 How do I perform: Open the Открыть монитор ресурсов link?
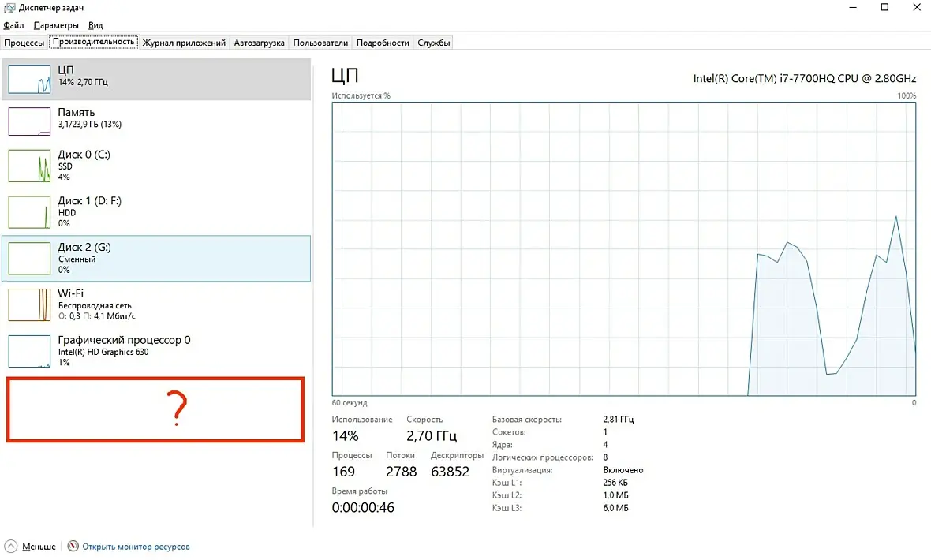coord(136,547)
